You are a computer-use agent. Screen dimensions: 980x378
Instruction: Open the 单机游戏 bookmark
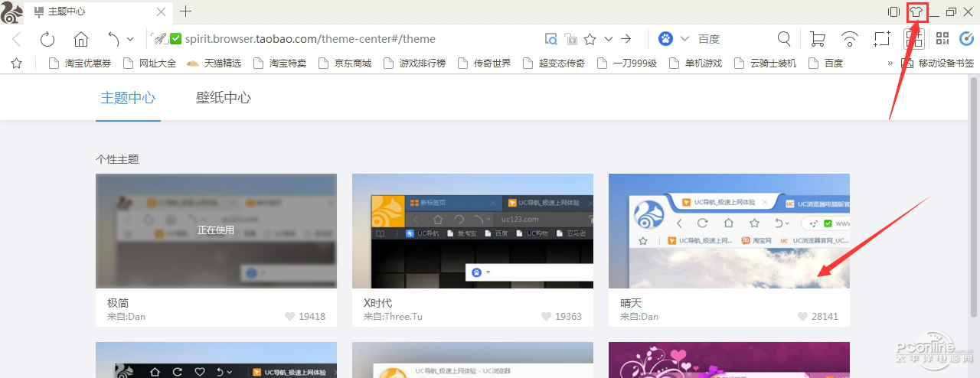pos(695,64)
